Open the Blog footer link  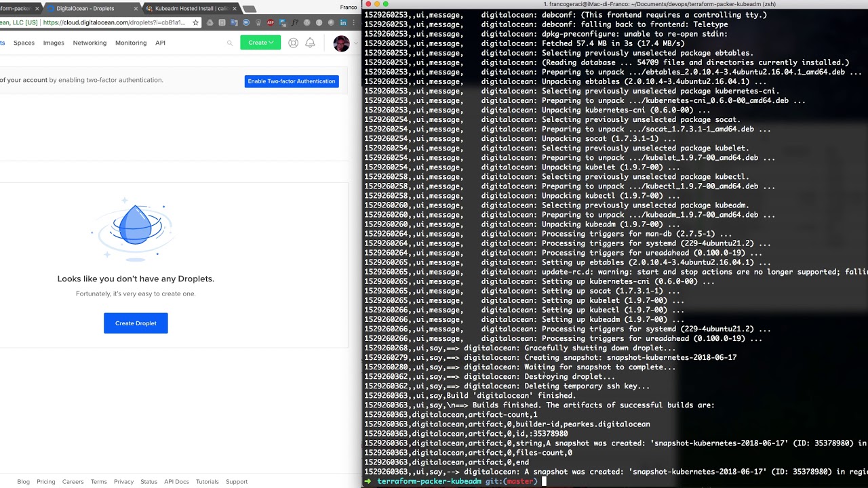click(23, 482)
